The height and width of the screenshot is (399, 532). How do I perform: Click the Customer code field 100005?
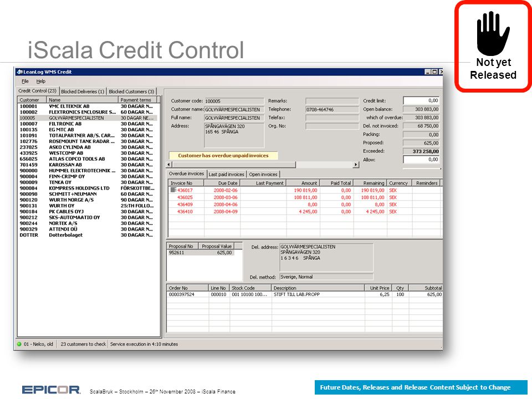(234, 101)
